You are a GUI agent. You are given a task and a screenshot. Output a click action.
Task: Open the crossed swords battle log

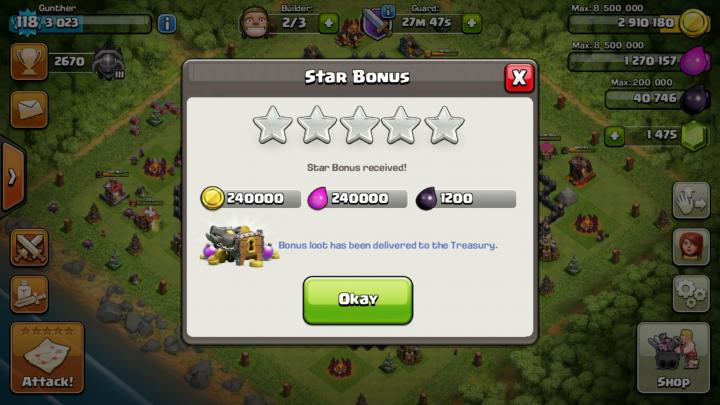tap(29, 248)
